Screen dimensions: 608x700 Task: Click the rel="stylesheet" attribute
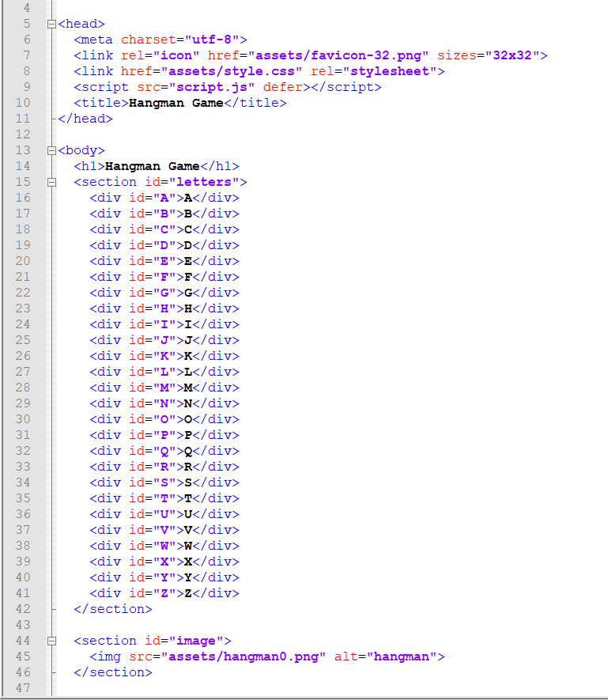[x=374, y=71]
